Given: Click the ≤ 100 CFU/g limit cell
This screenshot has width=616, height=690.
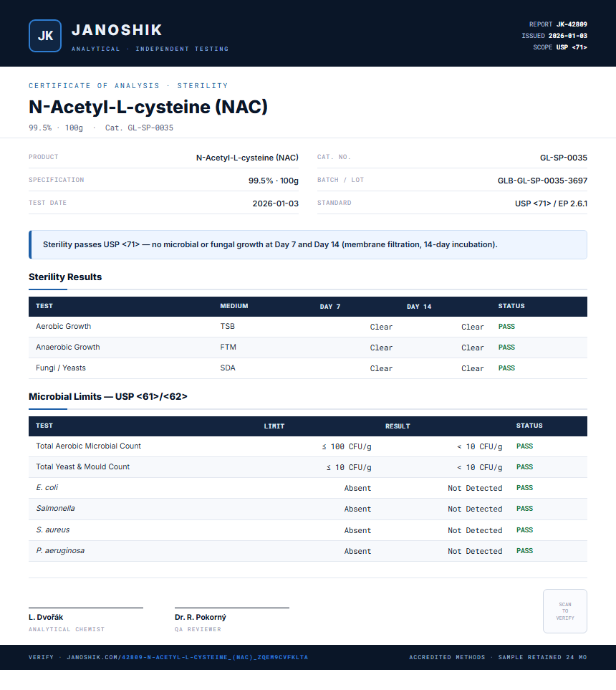Looking at the screenshot, I should click(x=346, y=446).
